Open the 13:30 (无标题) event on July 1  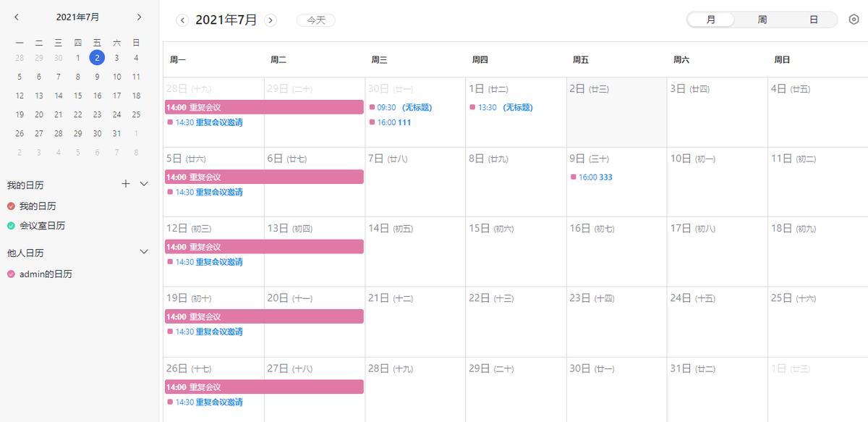click(505, 108)
